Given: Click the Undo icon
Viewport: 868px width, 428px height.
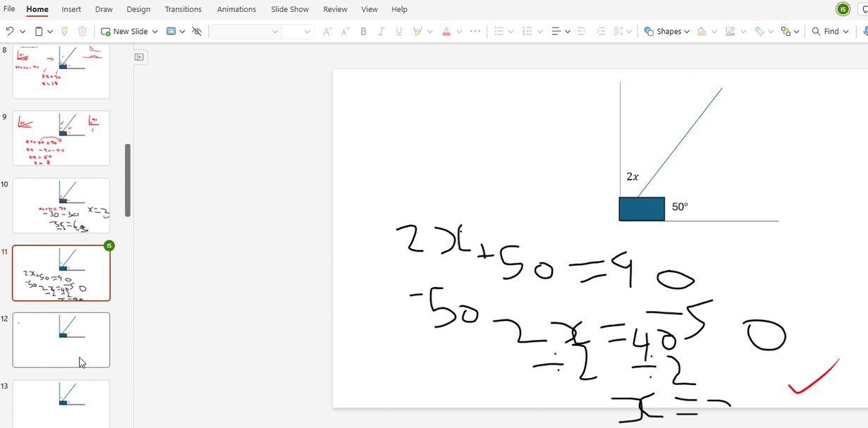Looking at the screenshot, I should point(9,31).
